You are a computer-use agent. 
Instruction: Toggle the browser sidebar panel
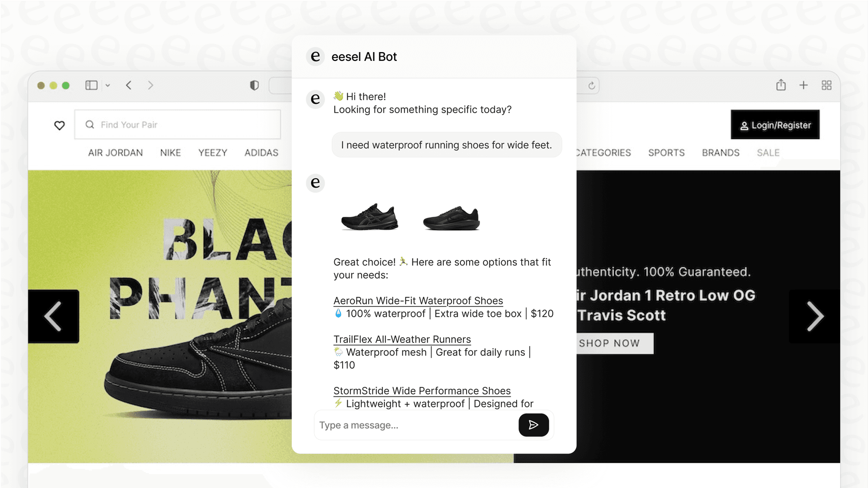91,85
